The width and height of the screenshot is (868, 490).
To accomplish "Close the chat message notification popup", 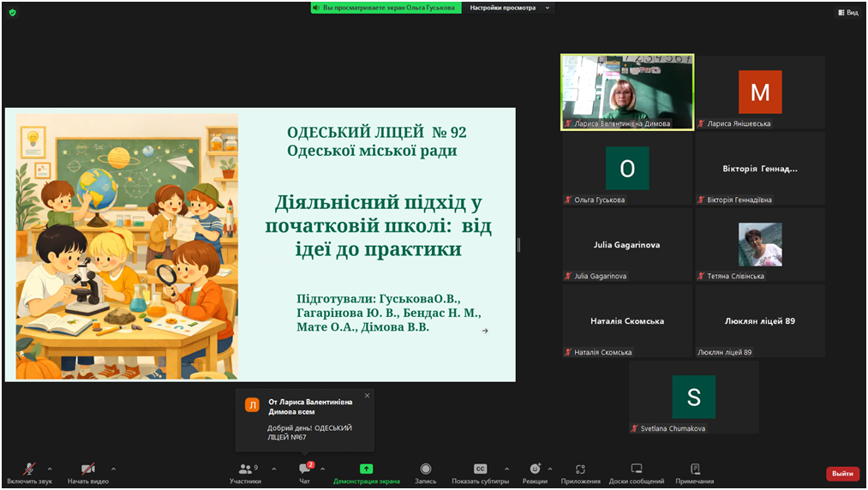I will click(367, 396).
